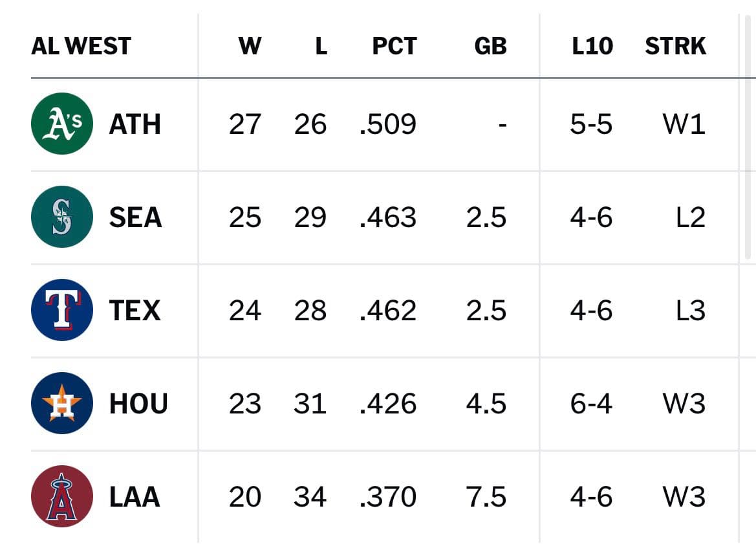Click the vertical scrollbar on right edge

coord(748,137)
